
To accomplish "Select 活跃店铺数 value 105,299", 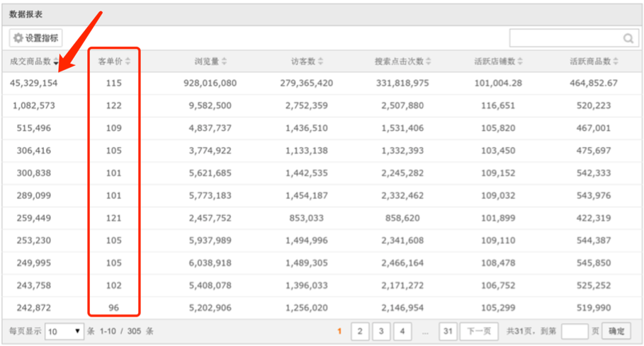I will [x=498, y=308].
